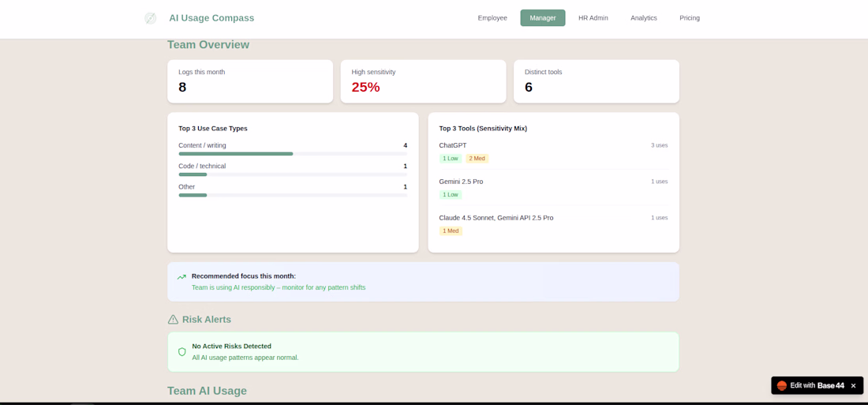Click the Logs this month card
The width and height of the screenshot is (868, 405).
[250, 81]
